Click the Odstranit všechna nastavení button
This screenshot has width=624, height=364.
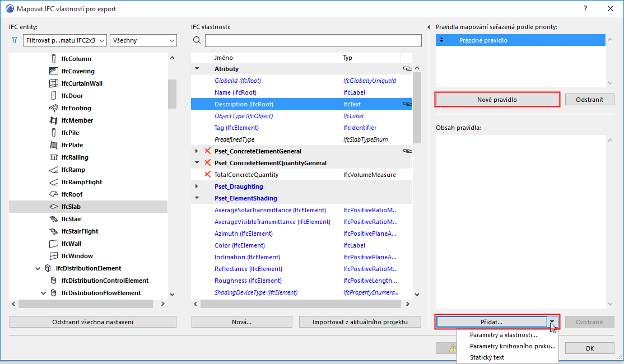[x=93, y=322]
